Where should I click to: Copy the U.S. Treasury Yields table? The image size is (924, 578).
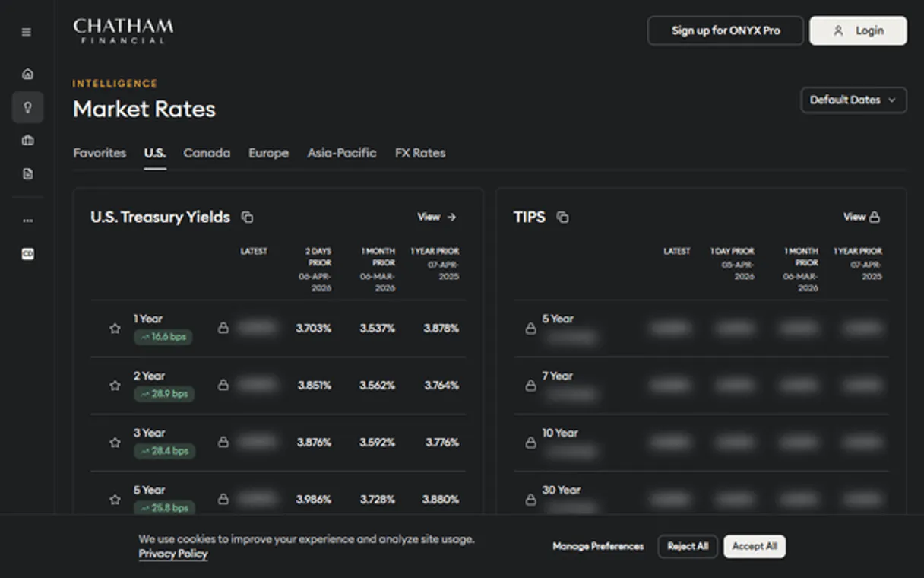[x=247, y=218]
